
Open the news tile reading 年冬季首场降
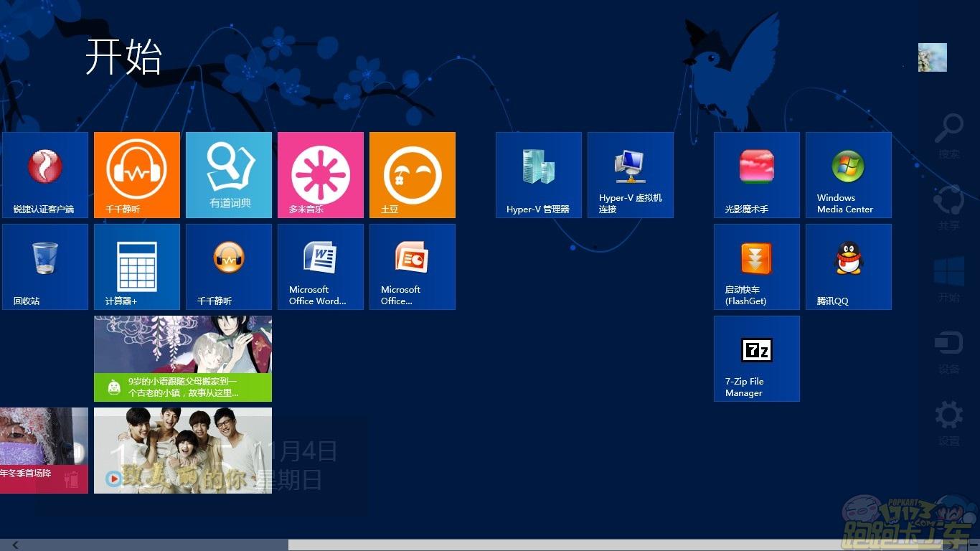click(x=44, y=451)
